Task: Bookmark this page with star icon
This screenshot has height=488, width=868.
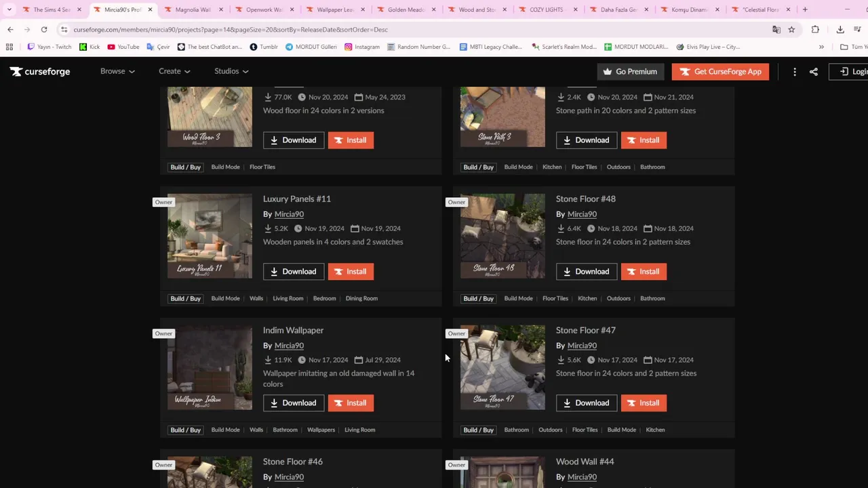Action: (x=791, y=29)
